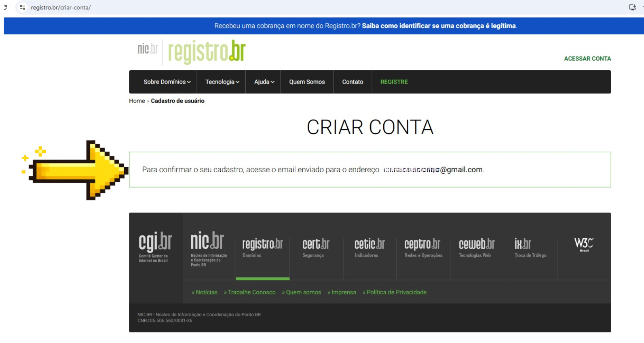Open the legitimate billing info banner link
Screen dimensions: 644x343
click(x=439, y=26)
